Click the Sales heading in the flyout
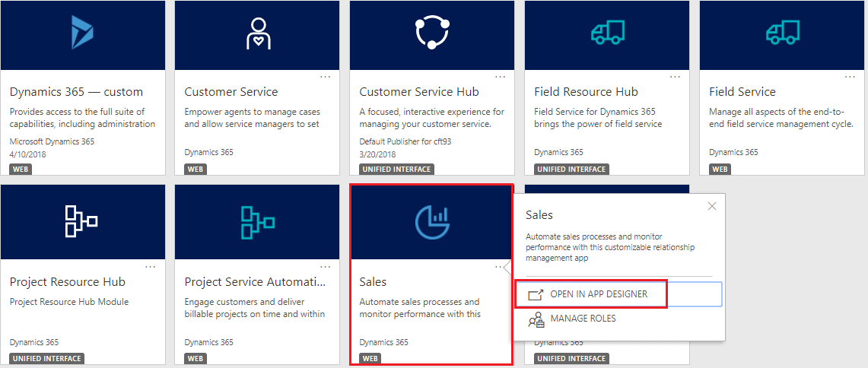Image resolution: width=868 pixels, height=368 pixels. [x=539, y=215]
